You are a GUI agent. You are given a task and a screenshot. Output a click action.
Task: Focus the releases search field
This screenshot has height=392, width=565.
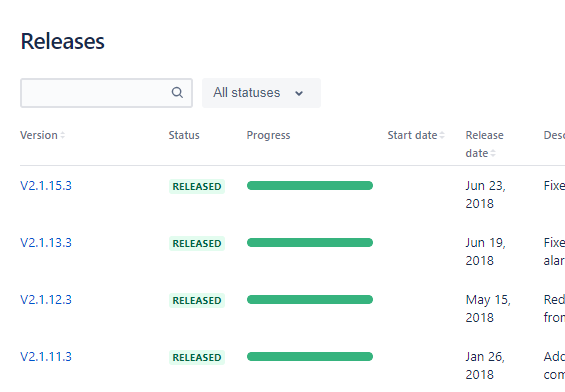pos(106,93)
